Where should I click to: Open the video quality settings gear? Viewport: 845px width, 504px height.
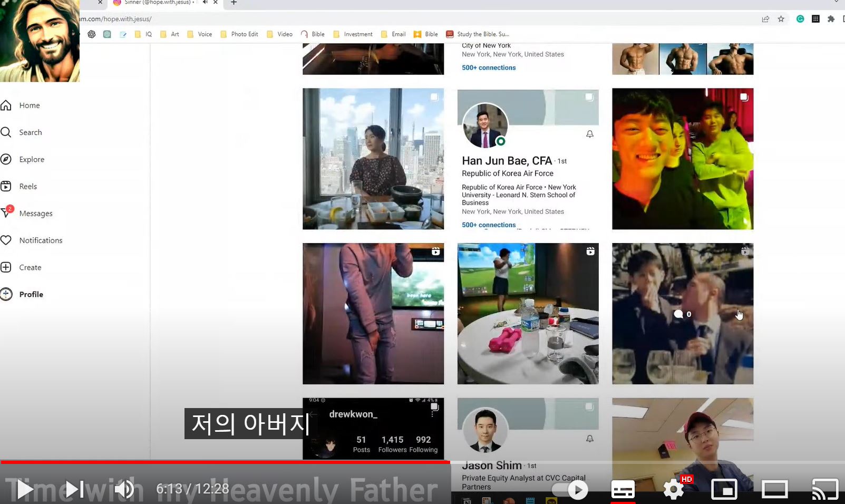point(673,489)
